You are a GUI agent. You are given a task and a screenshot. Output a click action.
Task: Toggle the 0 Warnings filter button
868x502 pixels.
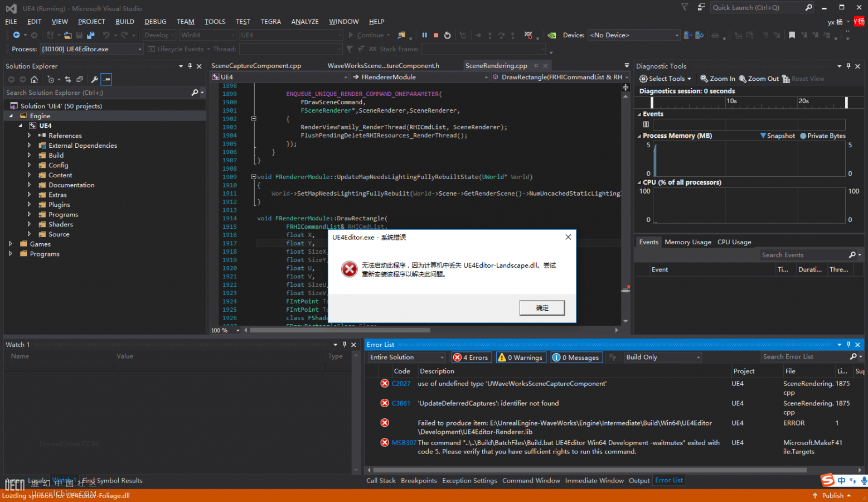(520, 358)
